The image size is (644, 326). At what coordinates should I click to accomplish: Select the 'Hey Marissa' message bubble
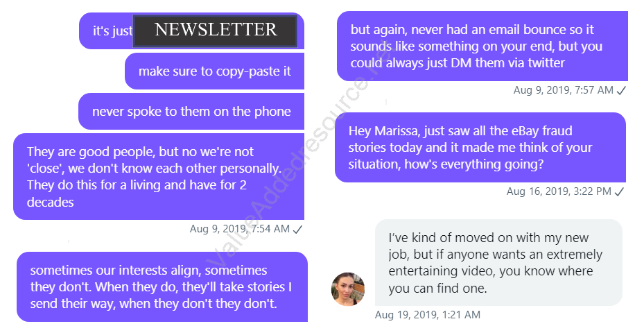tap(480, 147)
